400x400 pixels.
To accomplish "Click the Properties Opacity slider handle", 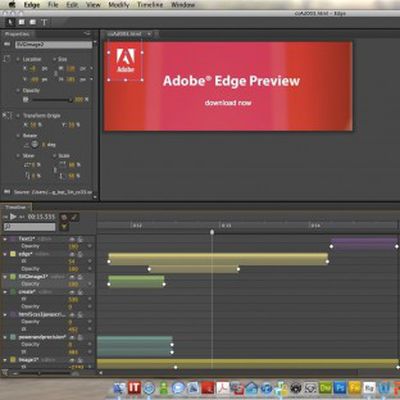I will 70,100.
